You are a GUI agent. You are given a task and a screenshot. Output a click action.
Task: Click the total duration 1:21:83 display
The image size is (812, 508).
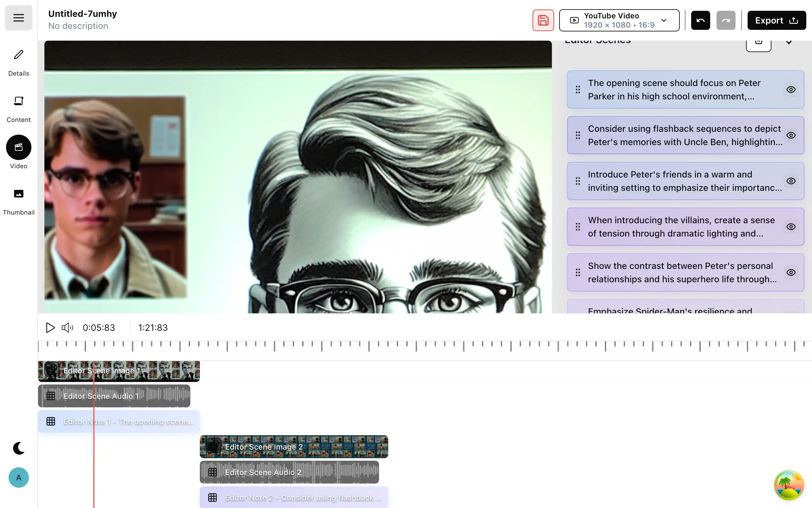pos(153,328)
